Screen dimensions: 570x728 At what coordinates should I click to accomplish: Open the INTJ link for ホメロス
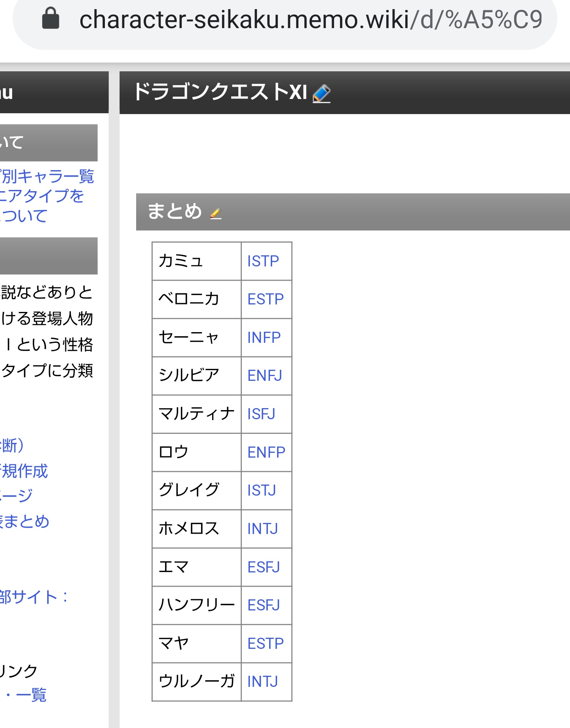[262, 529]
